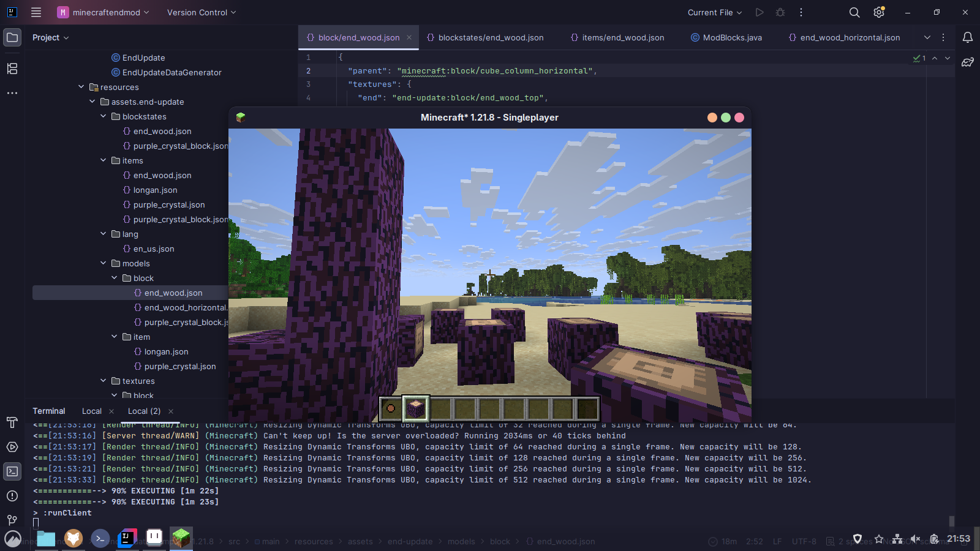Open the Notifications bell icon
This screenshot has width=980, height=551.
(968, 37)
